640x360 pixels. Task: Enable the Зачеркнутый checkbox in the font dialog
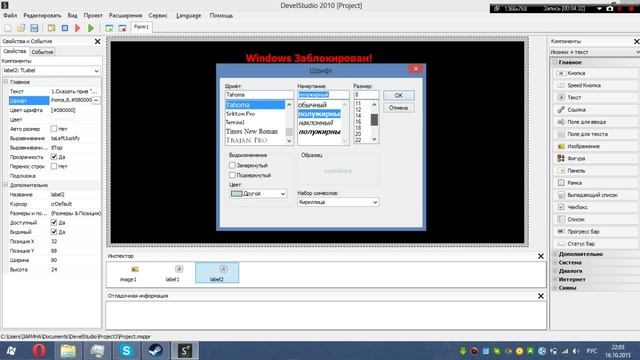(232, 165)
